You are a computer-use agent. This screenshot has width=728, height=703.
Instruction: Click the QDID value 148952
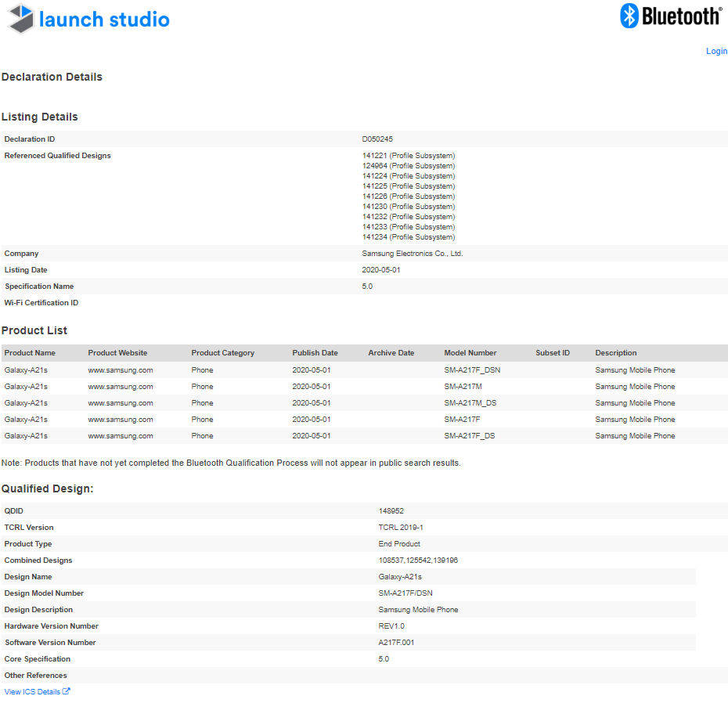391,511
